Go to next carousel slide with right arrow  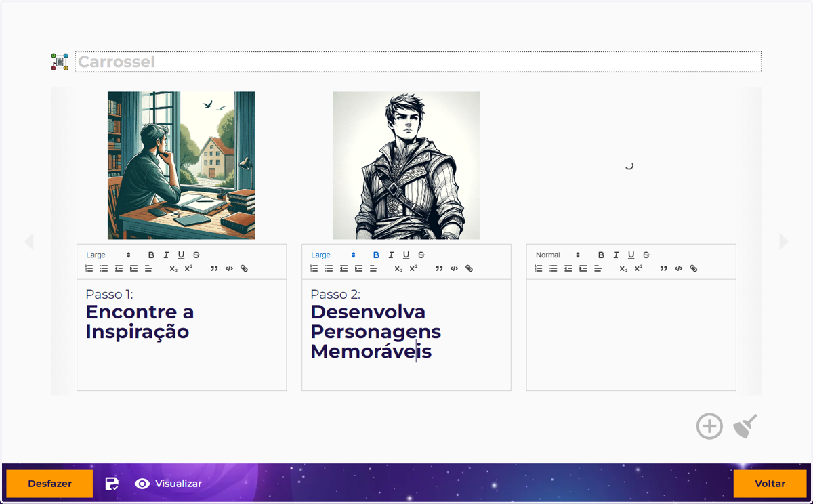(784, 242)
